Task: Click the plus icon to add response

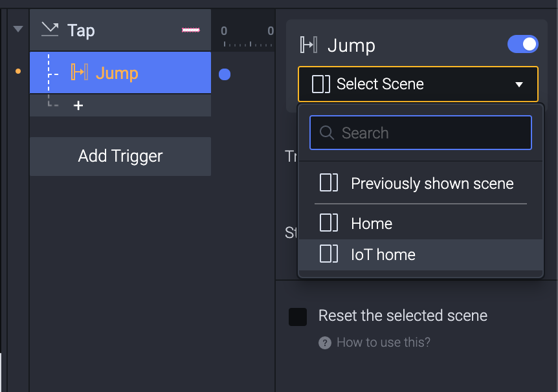Action: (x=78, y=105)
